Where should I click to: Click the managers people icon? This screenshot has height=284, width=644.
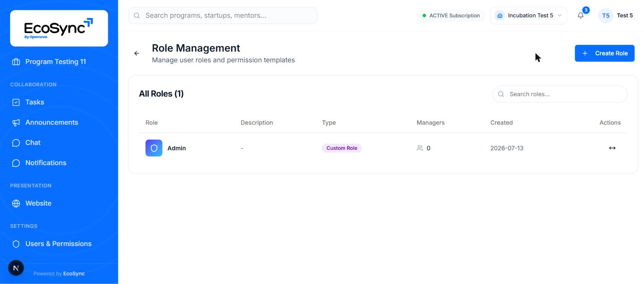pyautogui.click(x=420, y=148)
